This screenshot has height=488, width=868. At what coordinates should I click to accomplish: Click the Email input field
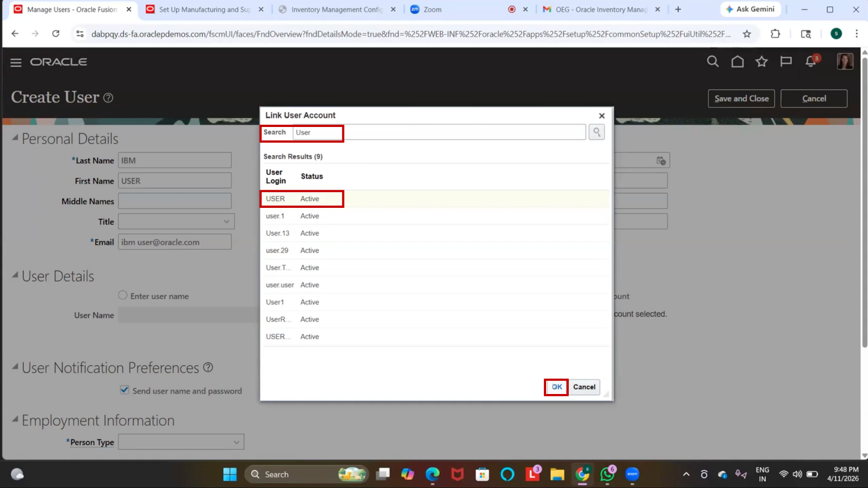(x=175, y=242)
